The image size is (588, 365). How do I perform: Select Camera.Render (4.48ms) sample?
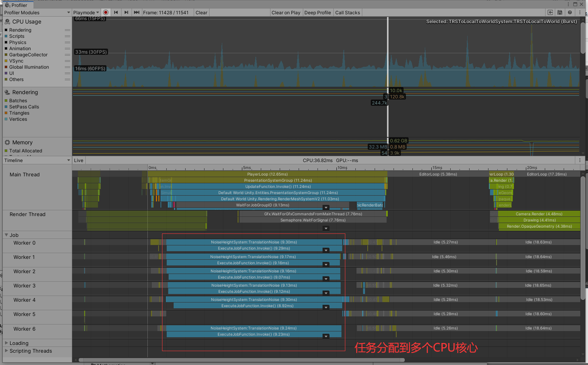(x=539, y=214)
